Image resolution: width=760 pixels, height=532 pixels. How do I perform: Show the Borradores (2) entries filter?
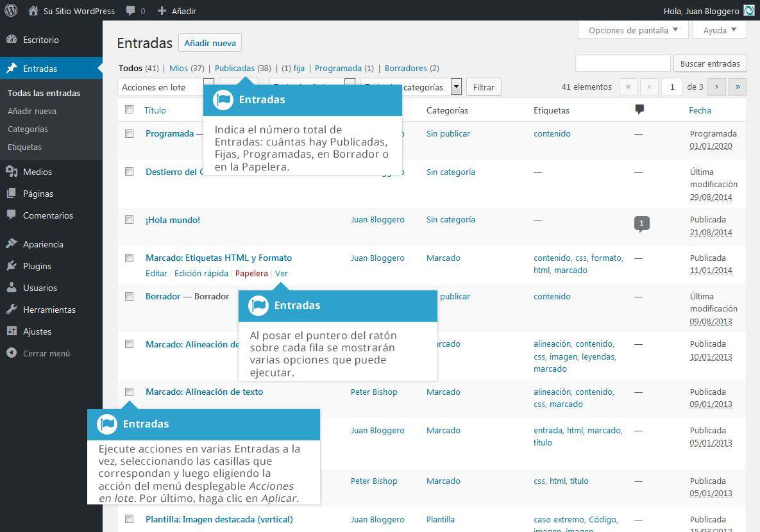pos(412,69)
